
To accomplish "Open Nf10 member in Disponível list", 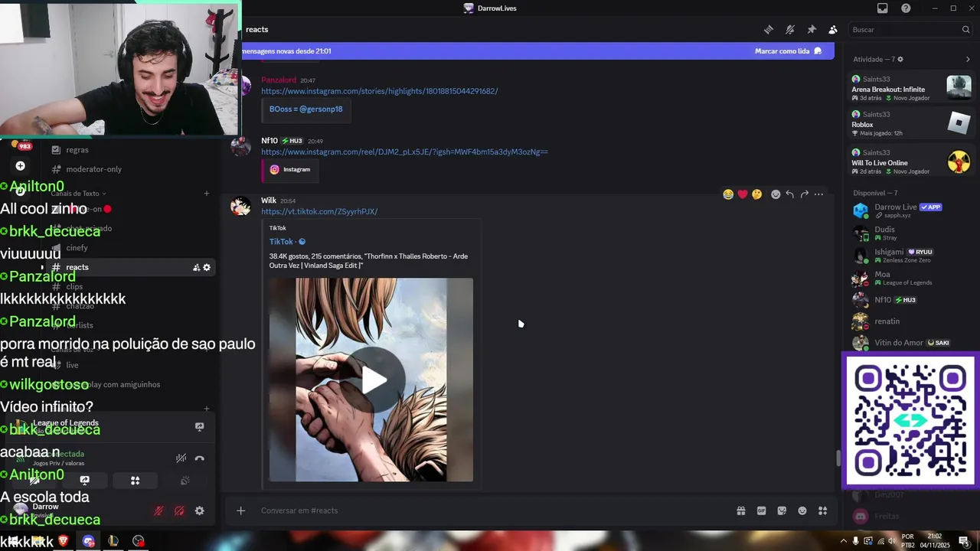I will (908, 300).
